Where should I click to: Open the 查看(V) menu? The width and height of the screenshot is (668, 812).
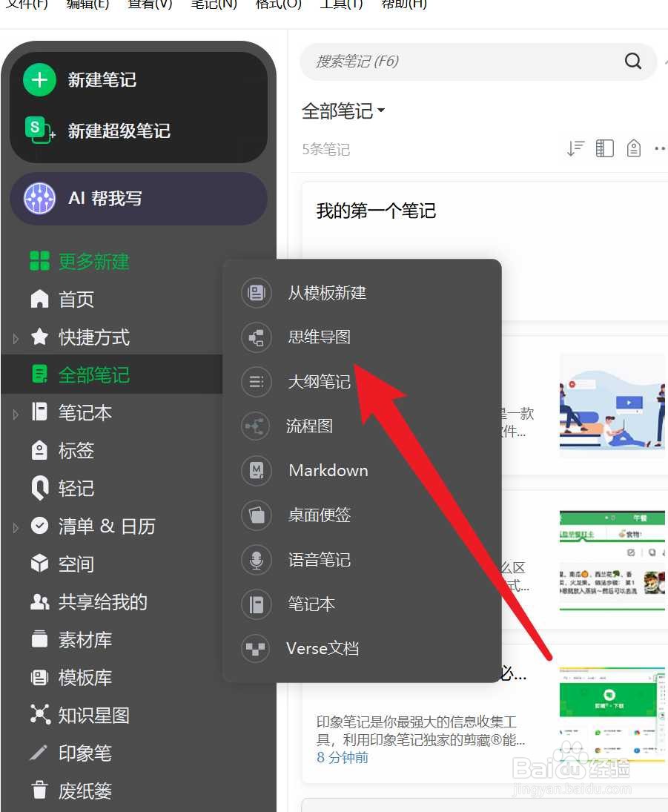pyautogui.click(x=150, y=4)
